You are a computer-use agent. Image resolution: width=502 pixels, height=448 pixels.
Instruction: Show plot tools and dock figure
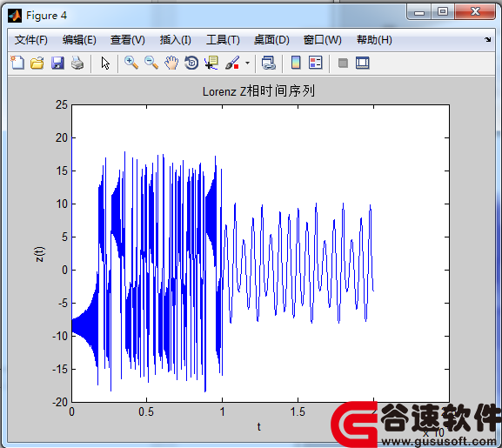tap(363, 63)
